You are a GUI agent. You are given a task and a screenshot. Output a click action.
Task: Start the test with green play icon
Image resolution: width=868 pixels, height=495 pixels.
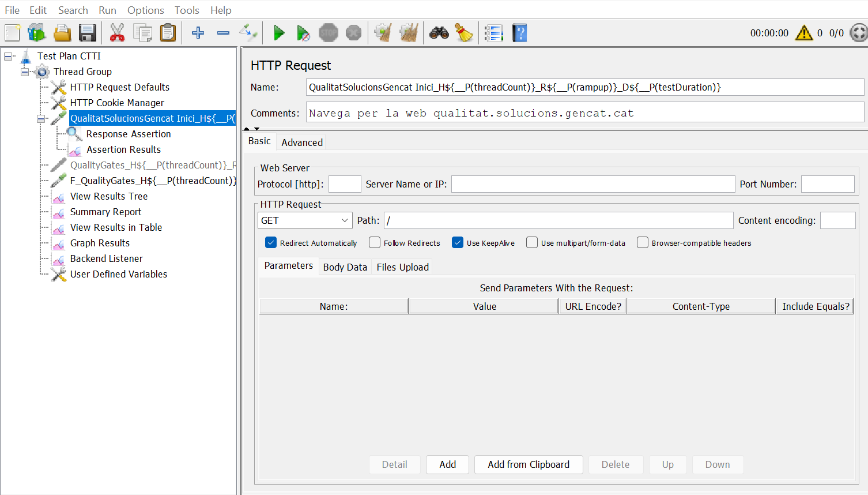point(279,33)
